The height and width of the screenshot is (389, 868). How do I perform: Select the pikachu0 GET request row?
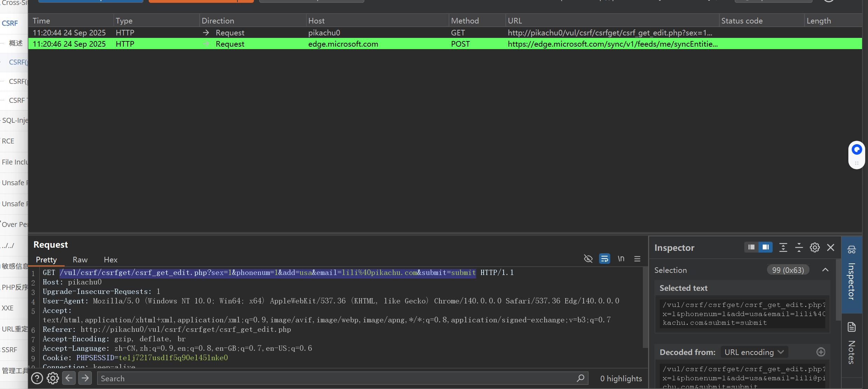[324, 33]
